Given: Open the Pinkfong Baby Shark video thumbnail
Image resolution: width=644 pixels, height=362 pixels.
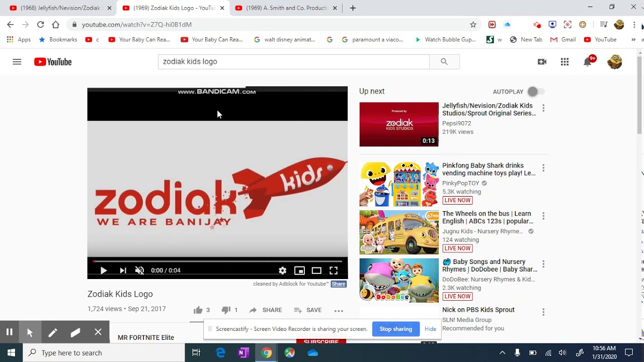Looking at the screenshot, I should point(399,184).
